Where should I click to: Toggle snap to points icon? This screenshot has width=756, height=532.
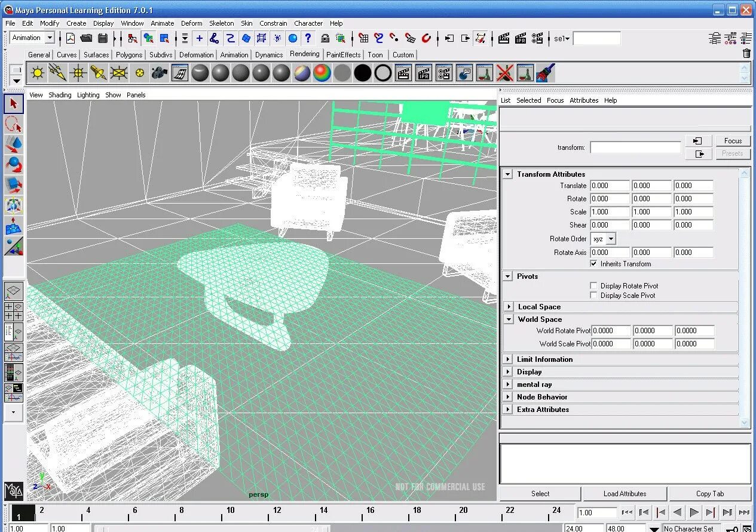[394, 38]
